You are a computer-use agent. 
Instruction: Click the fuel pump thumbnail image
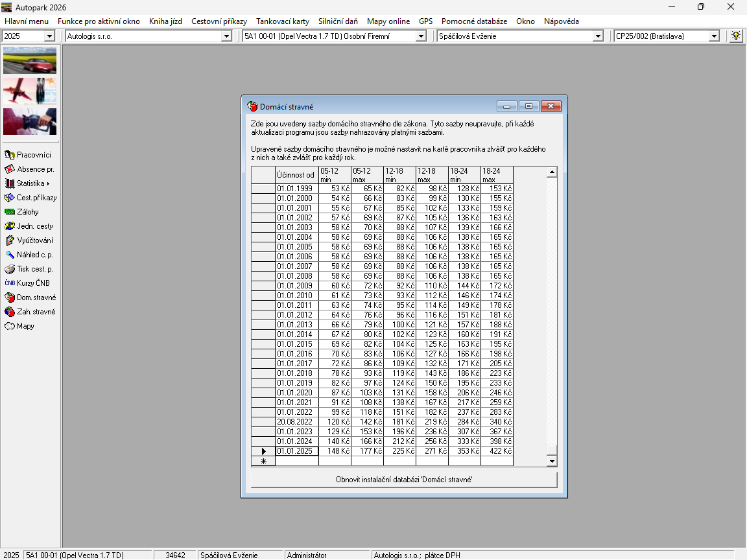[30, 121]
